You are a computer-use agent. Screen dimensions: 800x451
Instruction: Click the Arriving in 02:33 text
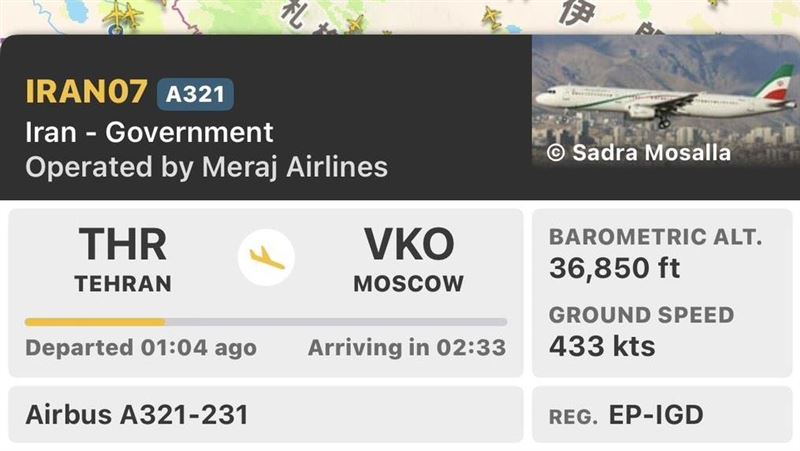(406, 349)
